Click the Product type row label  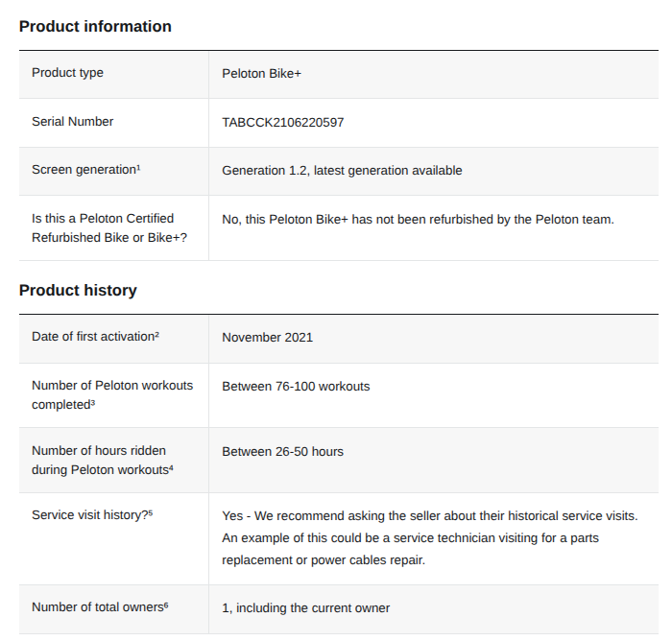[67, 73]
